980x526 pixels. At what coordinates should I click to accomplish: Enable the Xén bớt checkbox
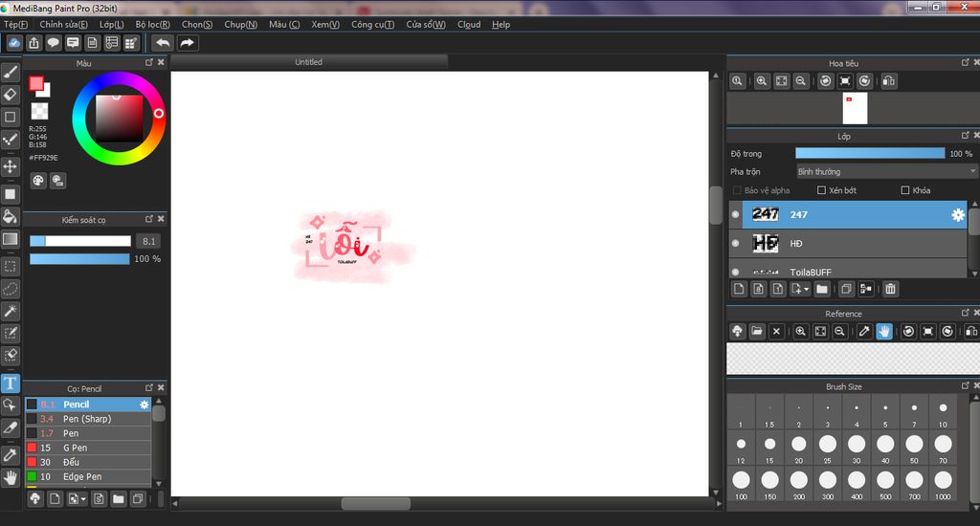coord(822,190)
